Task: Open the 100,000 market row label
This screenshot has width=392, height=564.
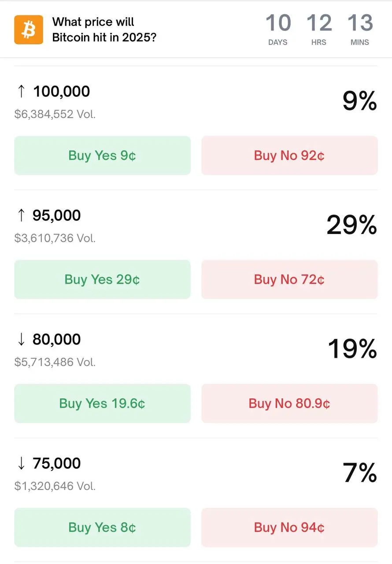Action: (x=61, y=92)
